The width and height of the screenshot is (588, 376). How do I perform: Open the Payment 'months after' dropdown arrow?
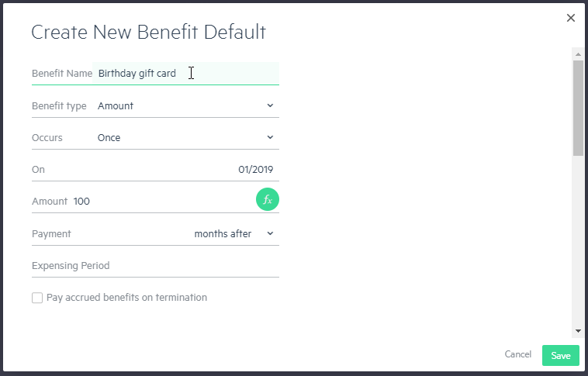coord(270,233)
